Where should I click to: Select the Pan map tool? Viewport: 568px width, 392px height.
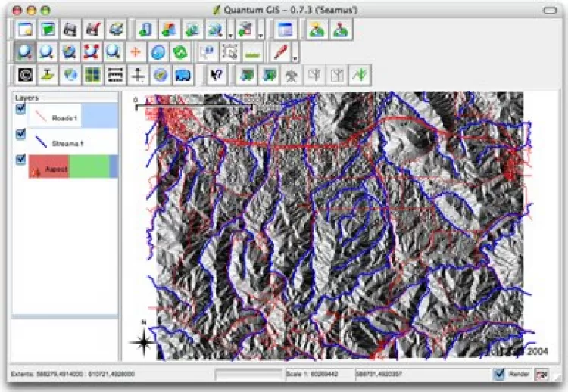point(136,52)
